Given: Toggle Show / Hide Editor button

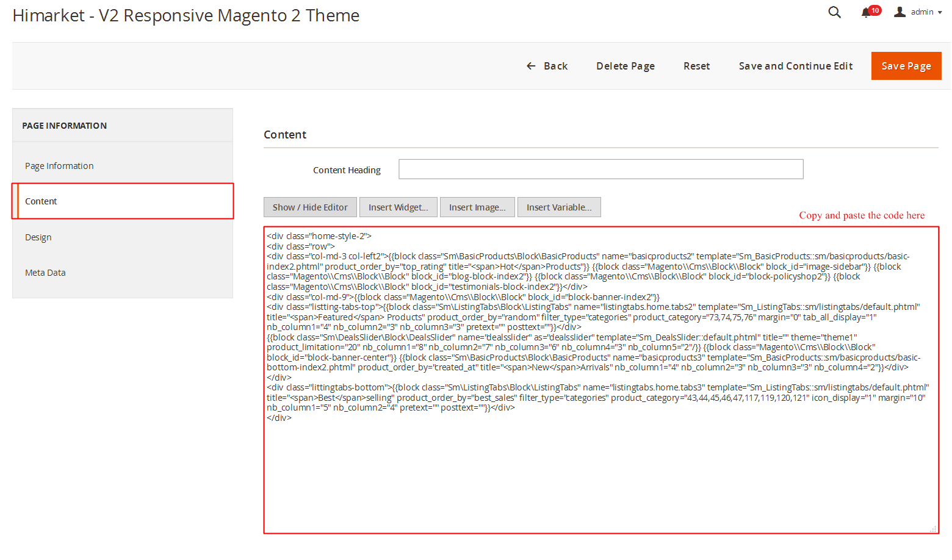Looking at the screenshot, I should 310,207.
